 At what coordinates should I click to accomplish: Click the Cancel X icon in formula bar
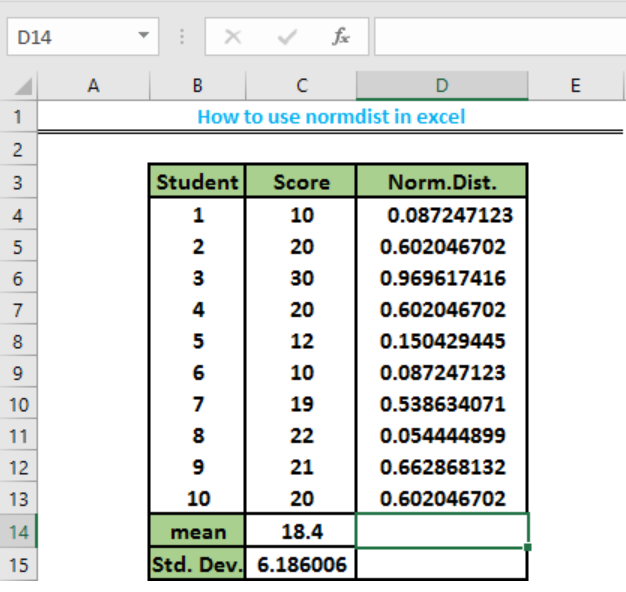pos(233,37)
